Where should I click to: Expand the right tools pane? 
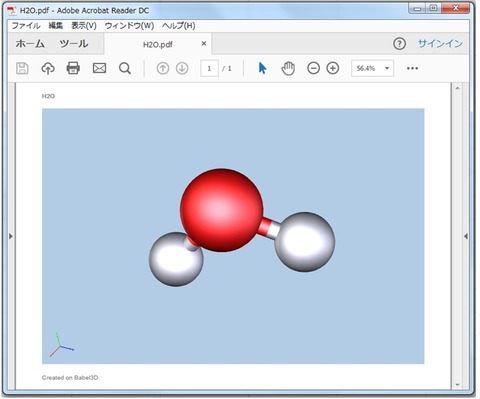466,236
